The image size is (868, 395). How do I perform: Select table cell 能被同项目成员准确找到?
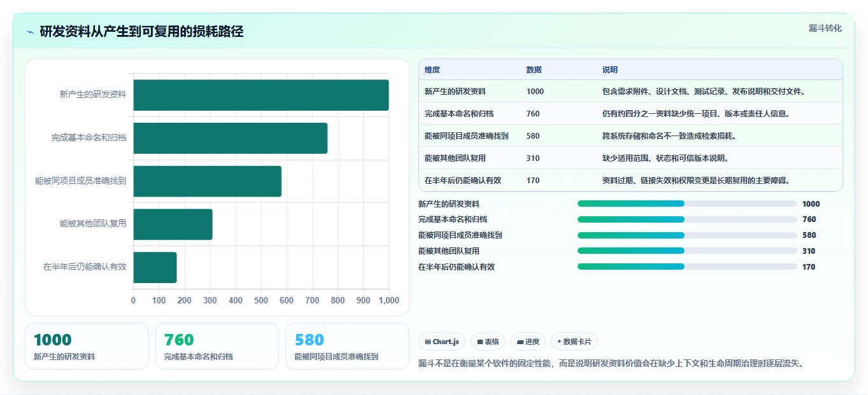(467, 136)
